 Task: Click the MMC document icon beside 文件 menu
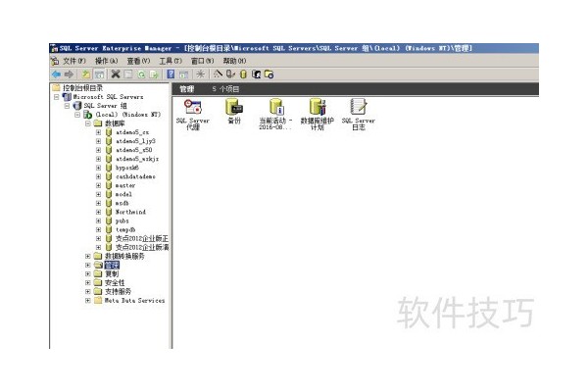coord(55,61)
